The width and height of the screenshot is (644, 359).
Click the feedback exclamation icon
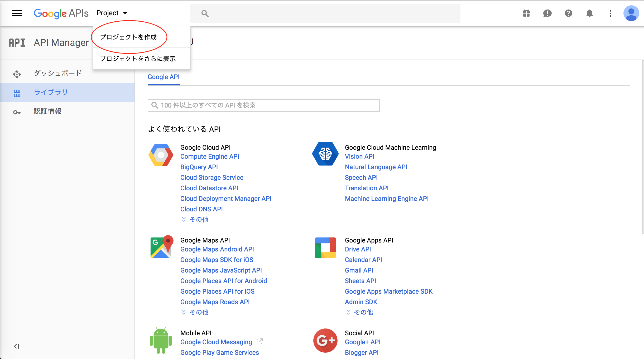pyautogui.click(x=547, y=13)
